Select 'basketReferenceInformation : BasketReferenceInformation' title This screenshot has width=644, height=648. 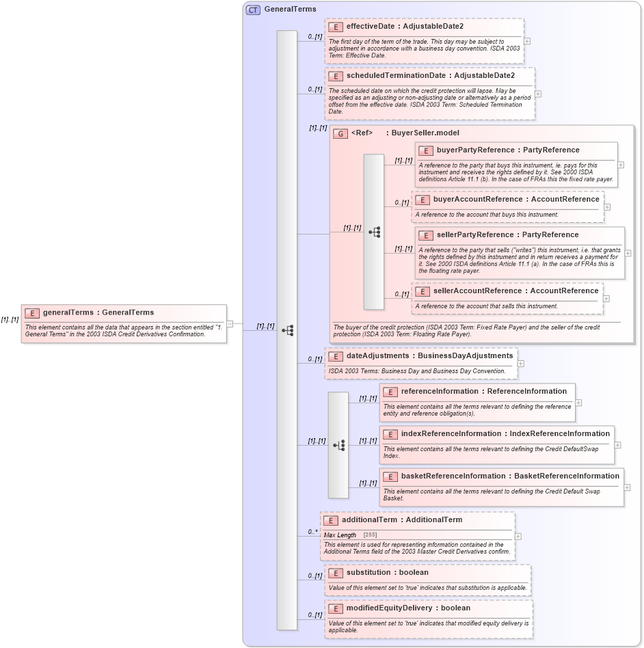[510, 476]
